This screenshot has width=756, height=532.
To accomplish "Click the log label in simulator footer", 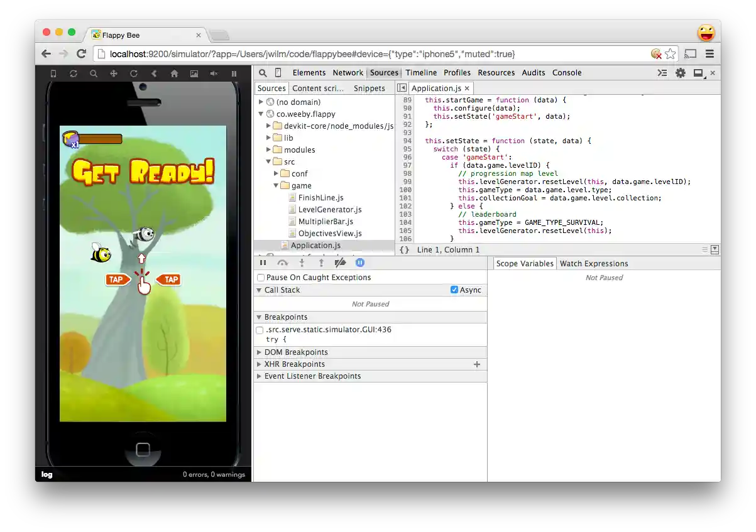I will click(47, 475).
